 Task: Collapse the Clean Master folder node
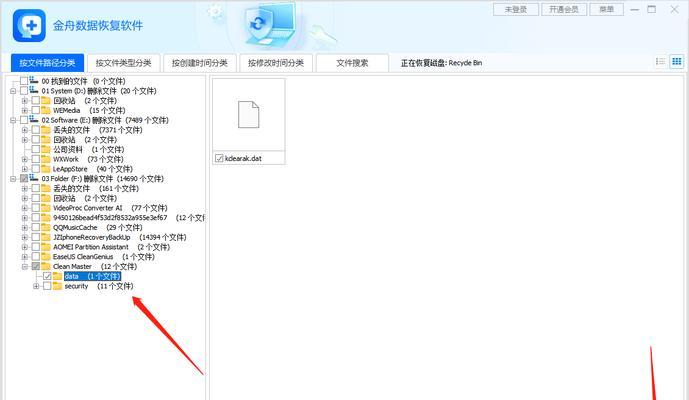click(x=25, y=267)
